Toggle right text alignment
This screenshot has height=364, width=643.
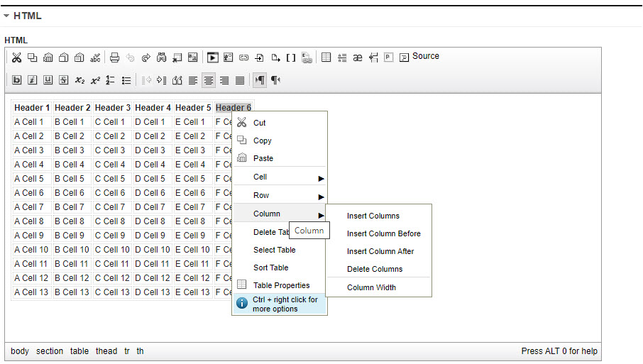[x=224, y=80]
